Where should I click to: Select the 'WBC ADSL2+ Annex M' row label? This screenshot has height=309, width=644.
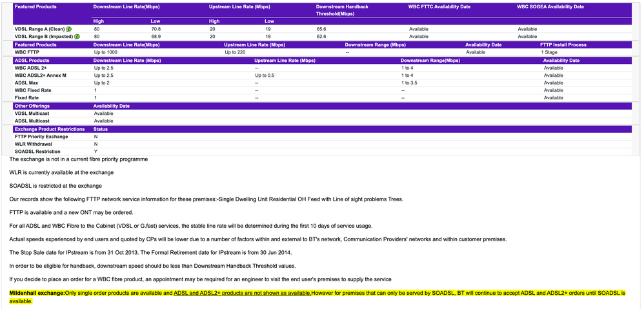(40, 75)
